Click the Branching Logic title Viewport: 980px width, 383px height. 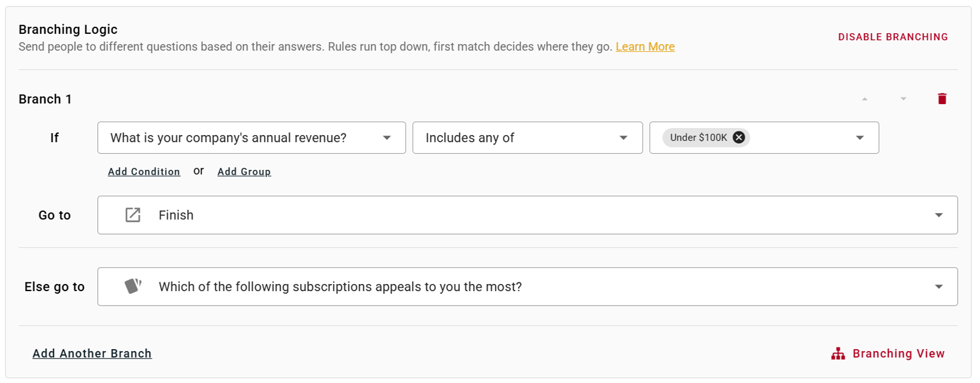68,29
